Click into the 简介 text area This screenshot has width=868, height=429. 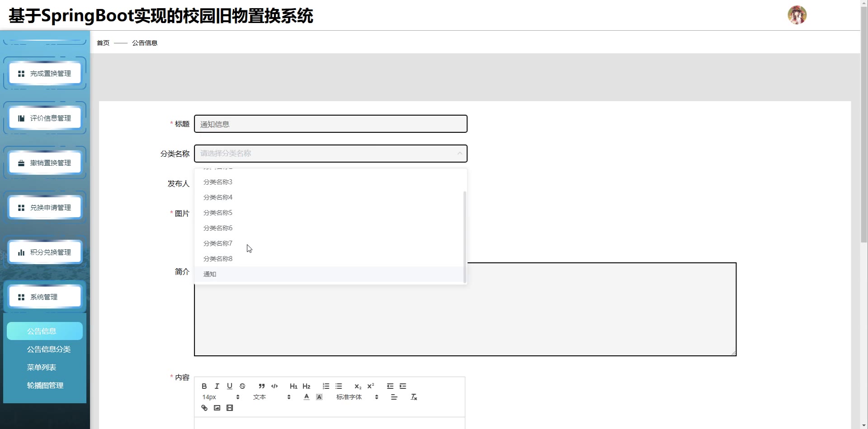pos(465,309)
